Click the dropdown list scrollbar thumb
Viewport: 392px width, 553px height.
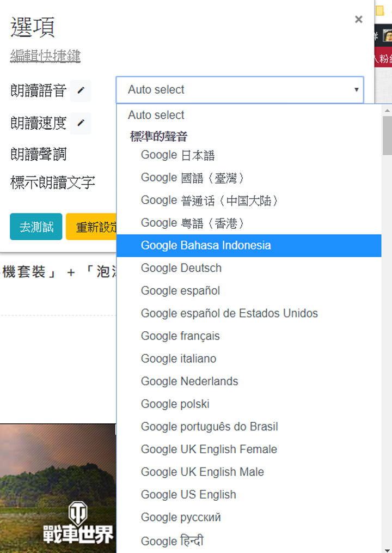pos(387,136)
